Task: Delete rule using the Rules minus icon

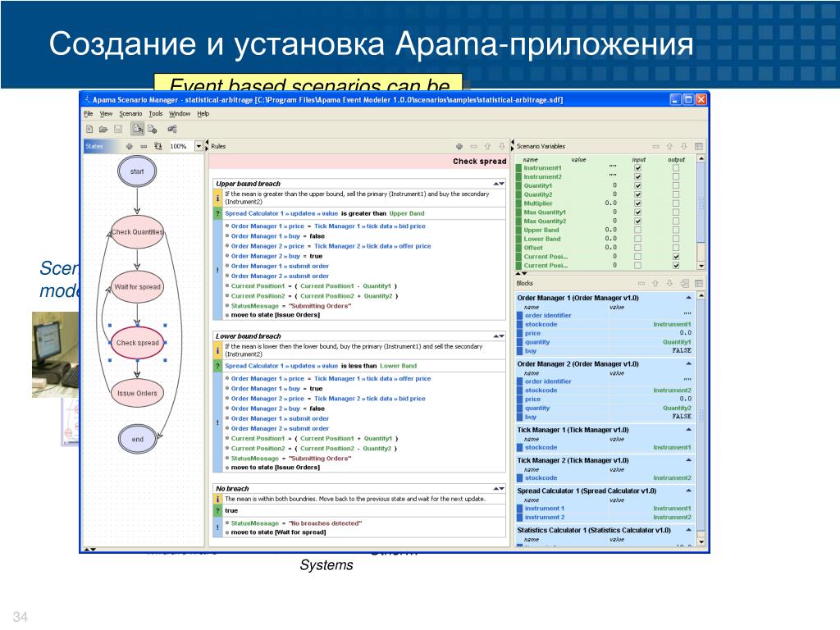Action: (x=473, y=146)
